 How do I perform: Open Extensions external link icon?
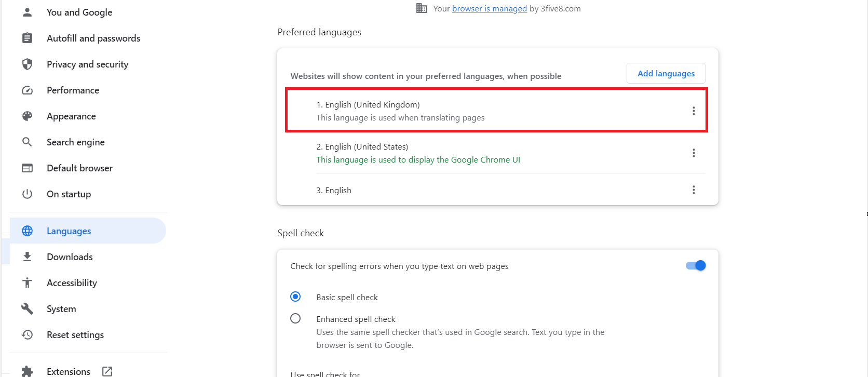pyautogui.click(x=107, y=371)
